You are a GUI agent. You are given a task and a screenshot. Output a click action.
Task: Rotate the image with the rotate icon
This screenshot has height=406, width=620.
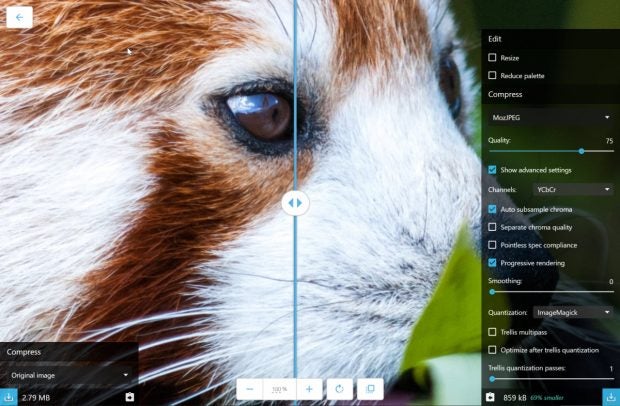point(340,388)
